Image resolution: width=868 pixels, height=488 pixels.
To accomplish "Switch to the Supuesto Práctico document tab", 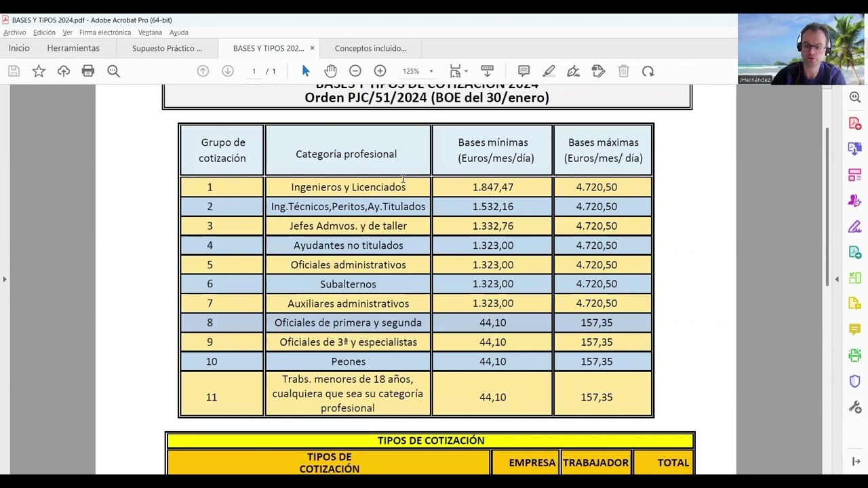I will (167, 48).
